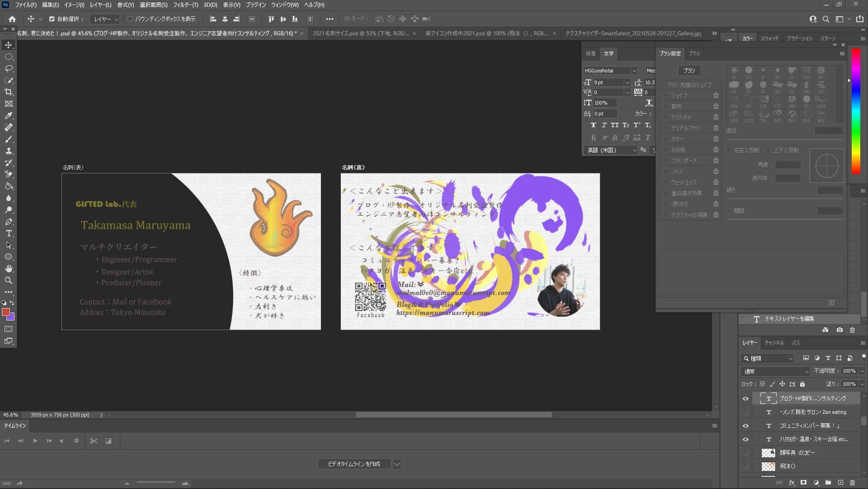868x489 pixels.
Task: Switch to the 段落 paragraph tab
Action: pos(590,53)
